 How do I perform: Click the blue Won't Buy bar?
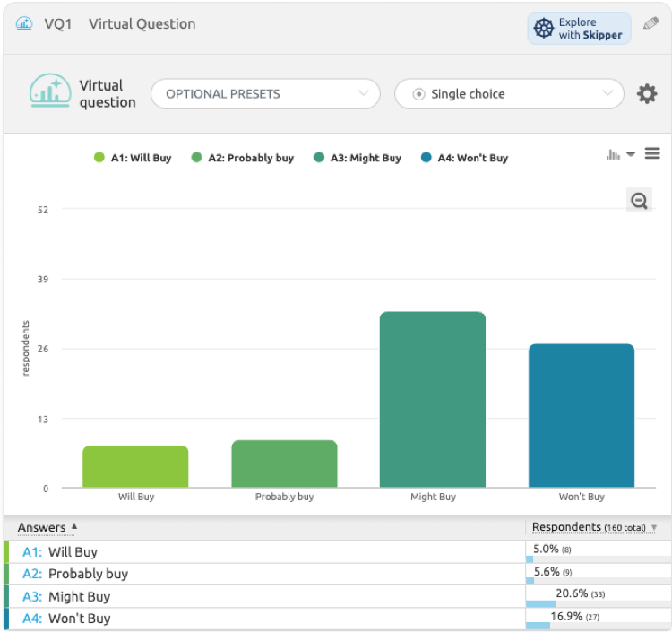[581, 415]
